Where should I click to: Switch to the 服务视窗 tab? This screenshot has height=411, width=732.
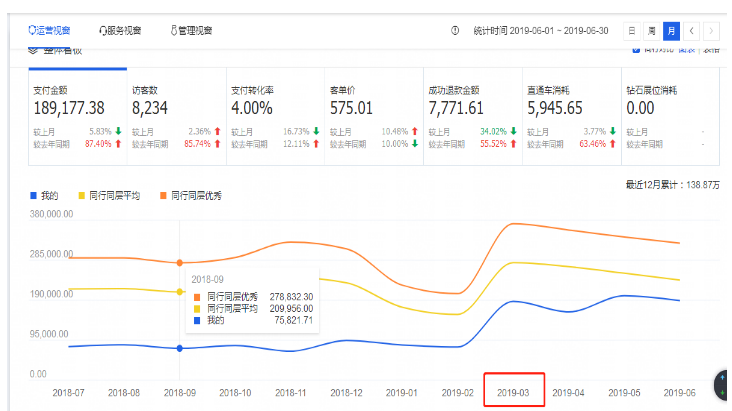pos(120,31)
